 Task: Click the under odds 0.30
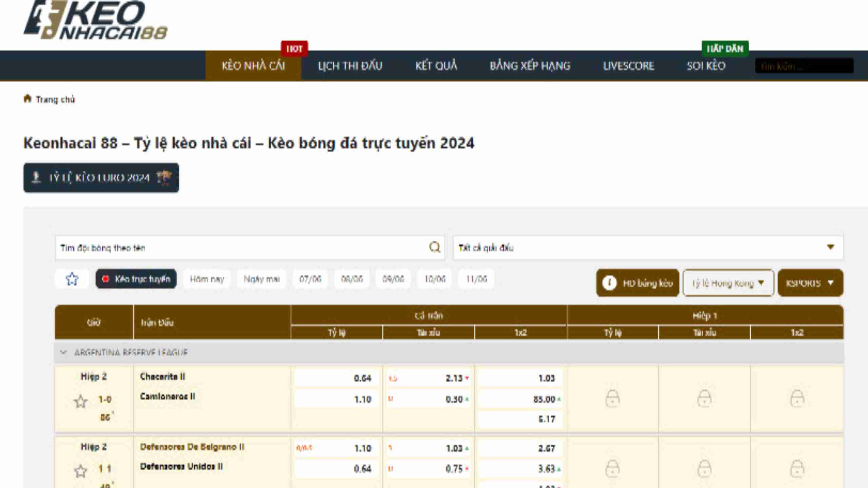pos(429,399)
